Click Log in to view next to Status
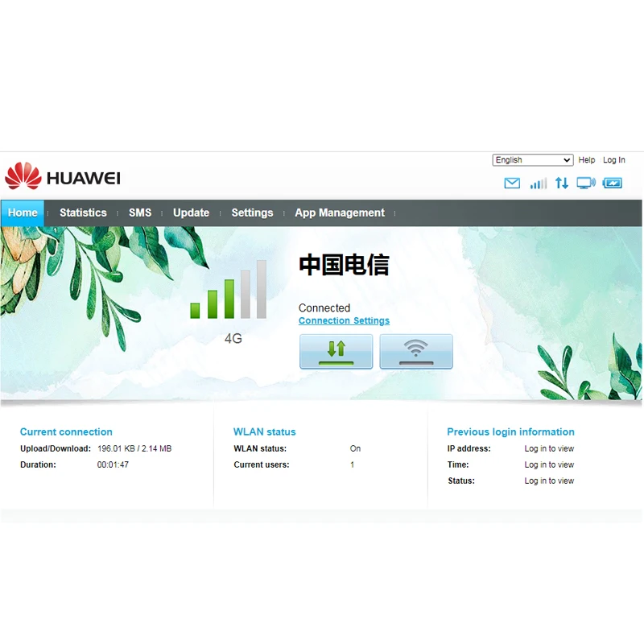Image resolution: width=644 pixels, height=644 pixels. coord(549,481)
